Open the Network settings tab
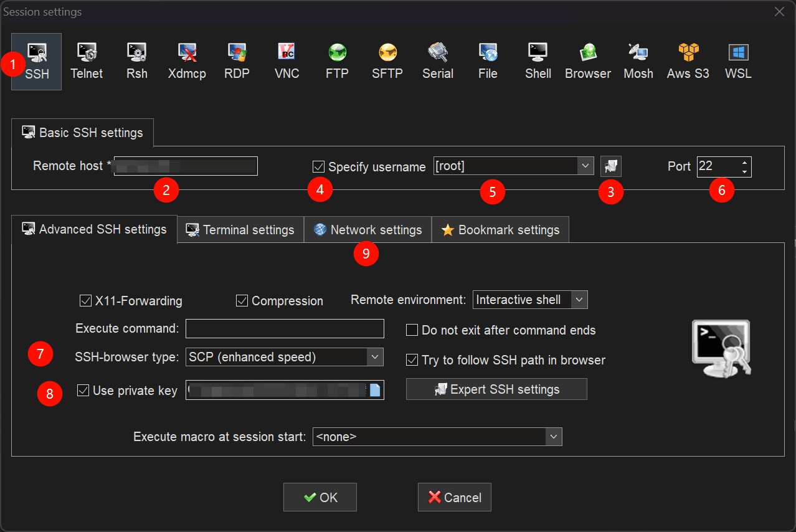The height and width of the screenshot is (532, 796). (x=368, y=230)
